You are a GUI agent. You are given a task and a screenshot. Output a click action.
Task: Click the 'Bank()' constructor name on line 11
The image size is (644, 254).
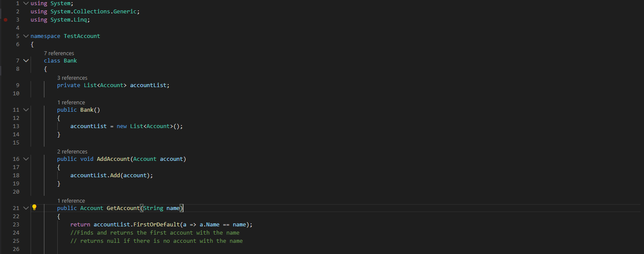90,110
